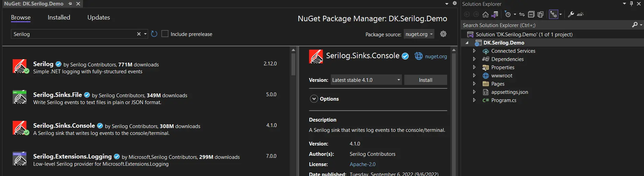Viewport: 644px width, 176px height.
Task: Select Serilog.Sinks.File package in the list
Action: point(58,95)
